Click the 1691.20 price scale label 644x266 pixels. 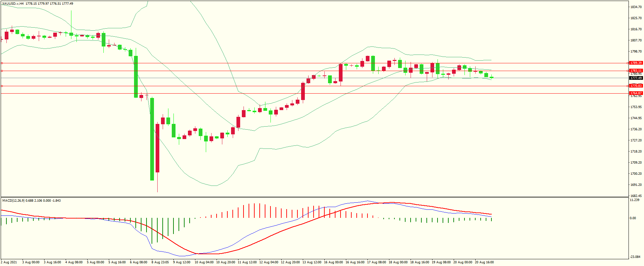click(x=636, y=185)
